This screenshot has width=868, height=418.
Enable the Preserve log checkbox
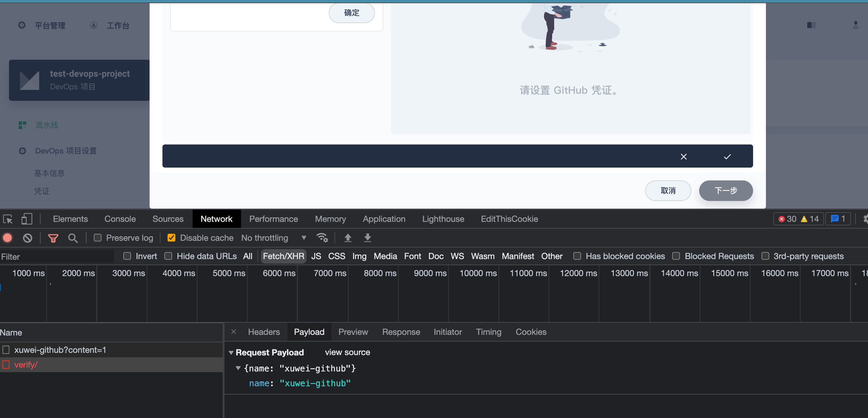click(98, 238)
